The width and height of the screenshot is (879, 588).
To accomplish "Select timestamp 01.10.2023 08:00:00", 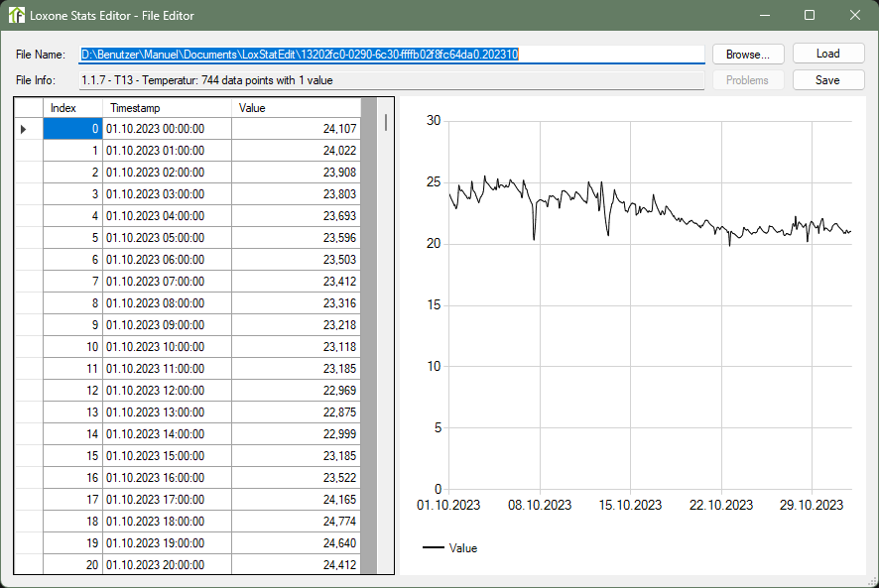I will pos(167,303).
